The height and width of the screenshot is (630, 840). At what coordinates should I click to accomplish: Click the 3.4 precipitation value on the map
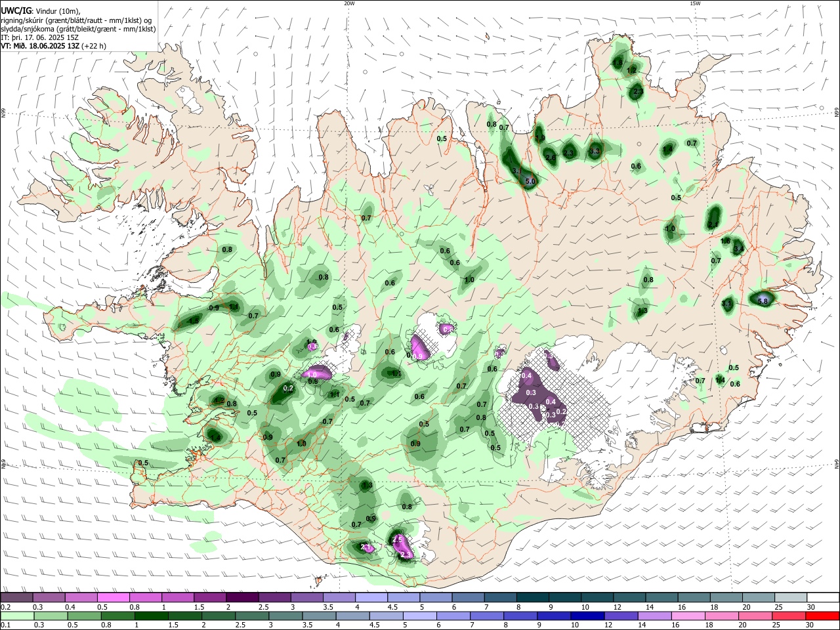738,249
